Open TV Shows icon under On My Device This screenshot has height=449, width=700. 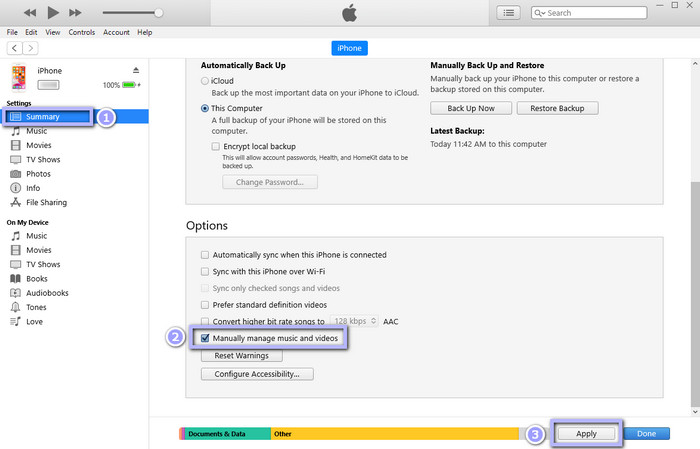[16, 264]
